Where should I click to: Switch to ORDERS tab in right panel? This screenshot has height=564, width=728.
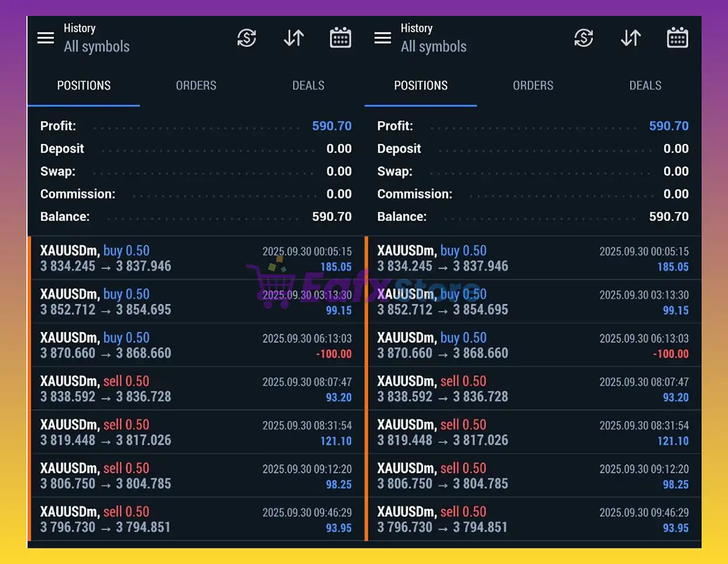[533, 85]
